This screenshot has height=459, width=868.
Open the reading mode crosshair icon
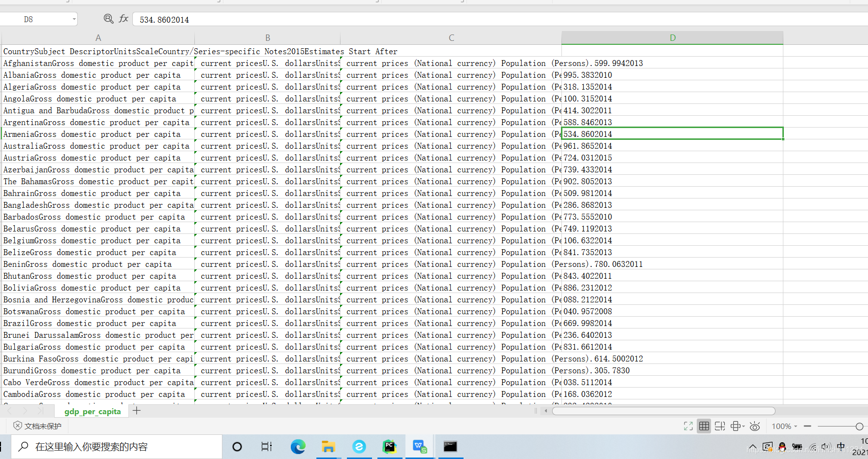coord(736,426)
